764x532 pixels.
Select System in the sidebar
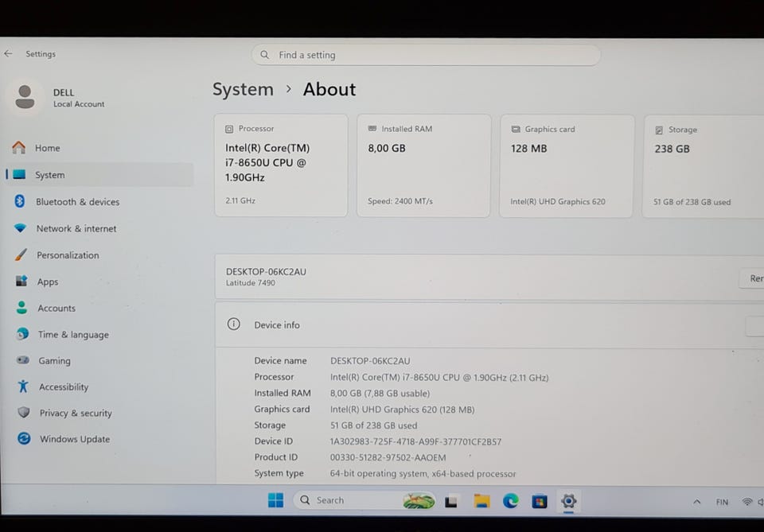(x=99, y=175)
